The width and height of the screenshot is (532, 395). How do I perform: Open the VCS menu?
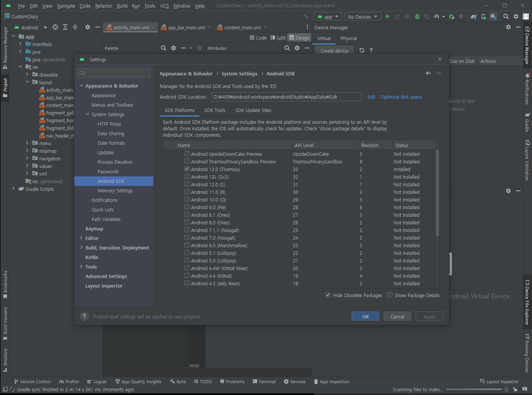point(164,6)
